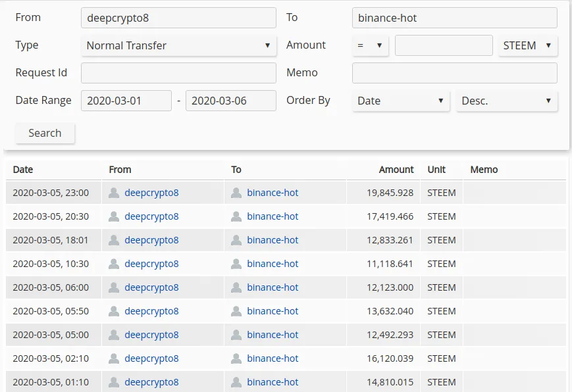Click the recipient avatar icon in the 01:10 row
Screen dimensions: 572x392
[236, 383]
